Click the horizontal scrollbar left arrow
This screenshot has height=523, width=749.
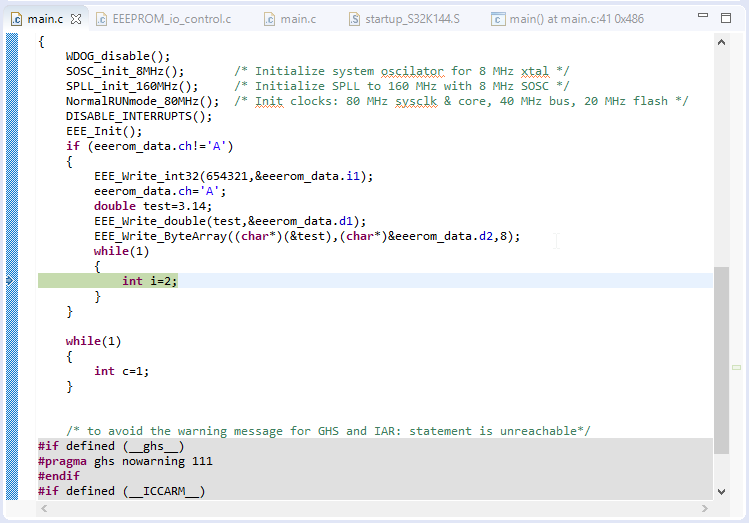pyautogui.click(x=44, y=509)
